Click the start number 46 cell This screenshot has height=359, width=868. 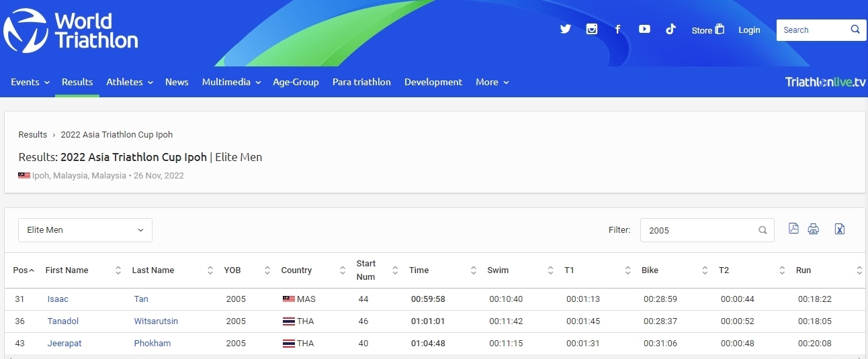click(363, 321)
